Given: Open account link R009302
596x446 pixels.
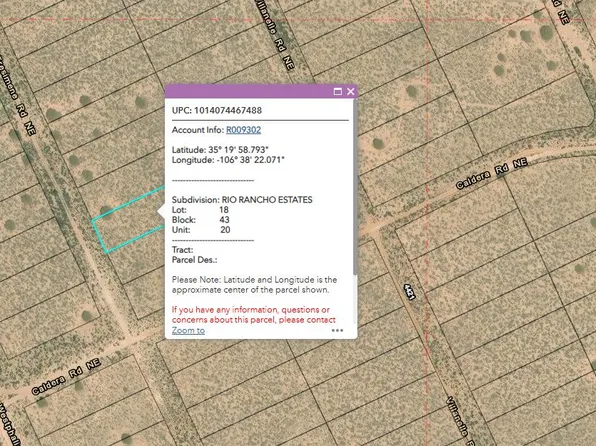Looking at the screenshot, I should [243, 130].
